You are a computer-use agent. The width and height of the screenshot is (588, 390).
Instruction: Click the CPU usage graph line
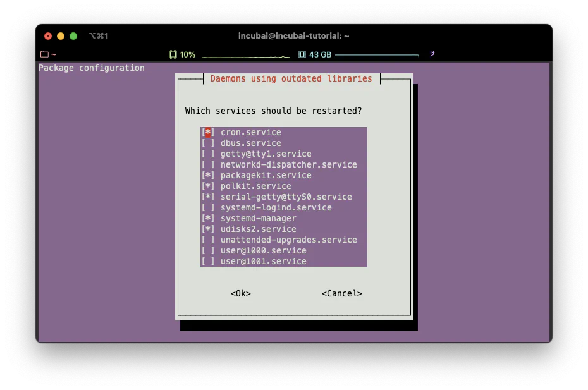click(x=246, y=57)
